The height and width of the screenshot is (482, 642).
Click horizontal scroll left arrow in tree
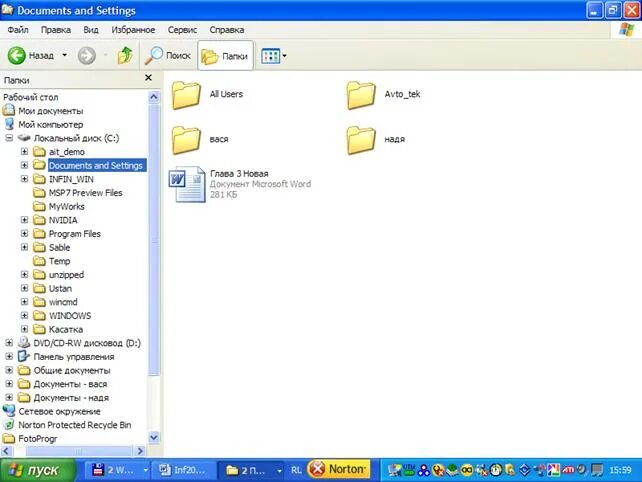pyautogui.click(x=6, y=451)
